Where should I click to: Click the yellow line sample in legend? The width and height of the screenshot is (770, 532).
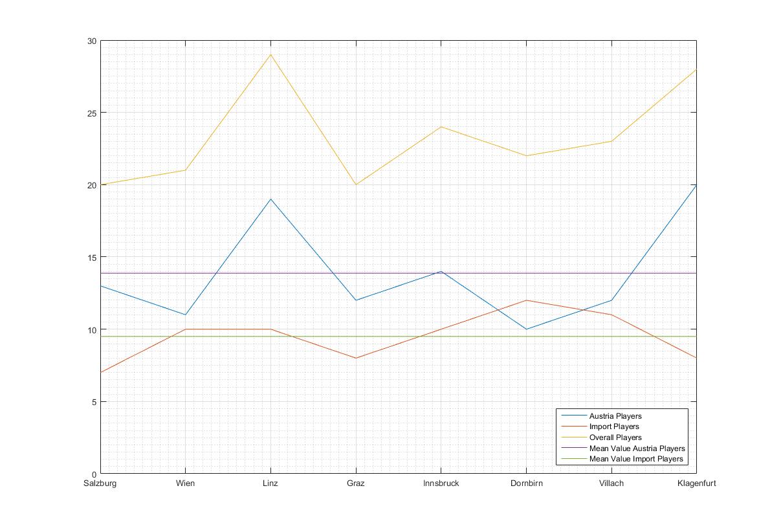tap(573, 438)
